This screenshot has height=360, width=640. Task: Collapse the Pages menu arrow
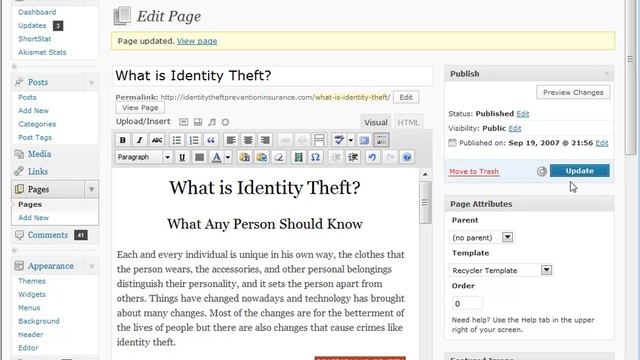point(91,189)
